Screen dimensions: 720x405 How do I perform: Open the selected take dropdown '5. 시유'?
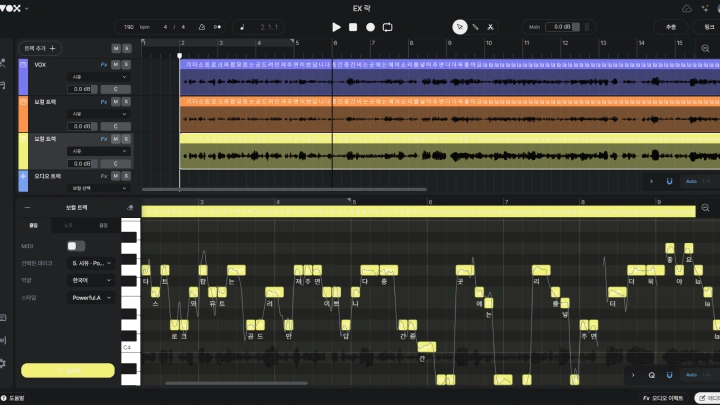click(91, 263)
